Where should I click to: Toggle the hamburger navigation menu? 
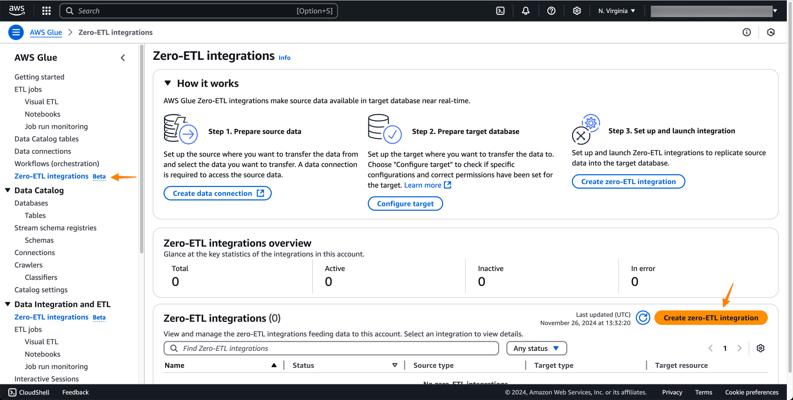point(15,32)
